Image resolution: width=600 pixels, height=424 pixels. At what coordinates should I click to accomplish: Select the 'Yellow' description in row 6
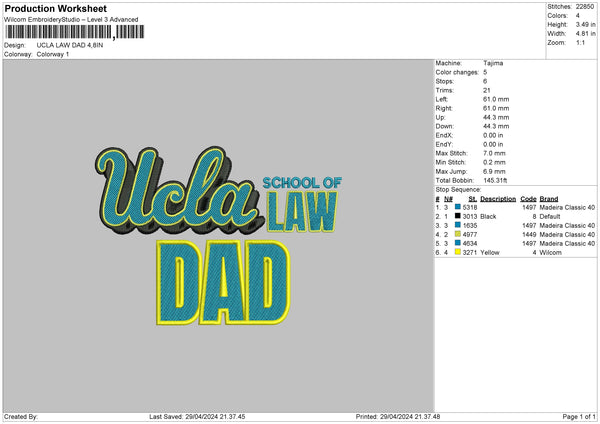click(x=490, y=253)
